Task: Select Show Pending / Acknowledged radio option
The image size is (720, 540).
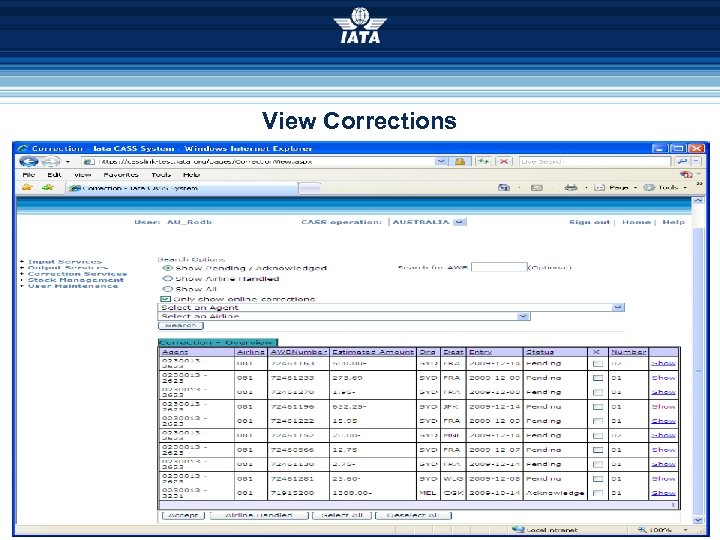Action: pyautogui.click(x=168, y=268)
